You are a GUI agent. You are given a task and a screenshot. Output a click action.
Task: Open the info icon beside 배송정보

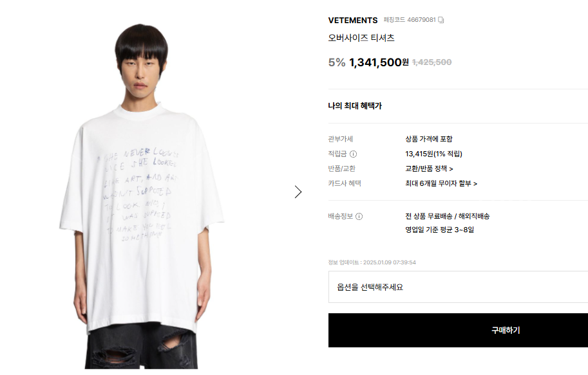pos(359,217)
